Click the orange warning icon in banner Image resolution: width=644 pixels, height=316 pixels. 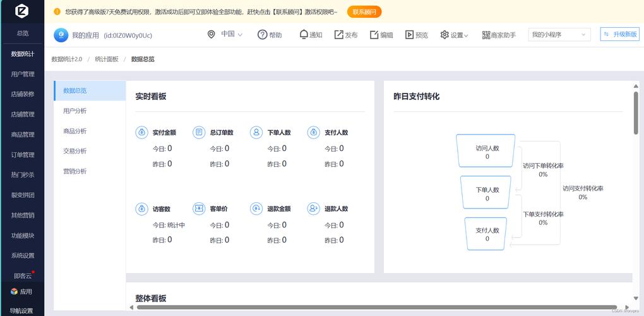click(x=57, y=11)
